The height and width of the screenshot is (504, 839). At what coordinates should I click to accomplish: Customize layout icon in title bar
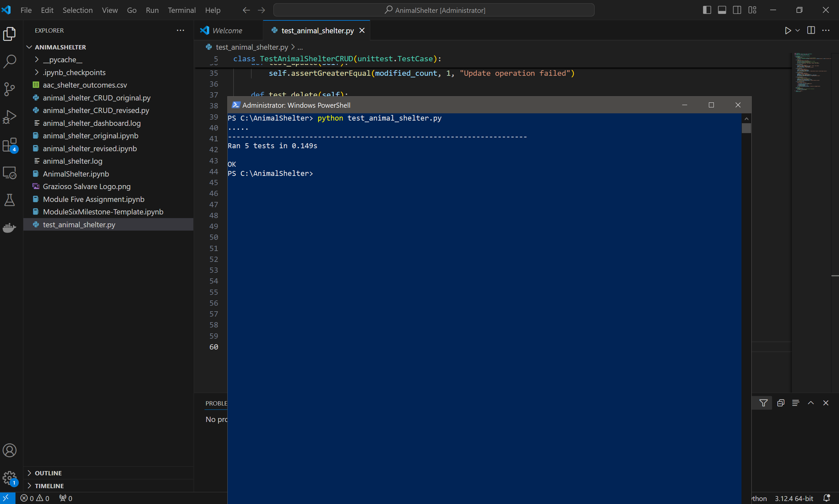[x=752, y=10]
